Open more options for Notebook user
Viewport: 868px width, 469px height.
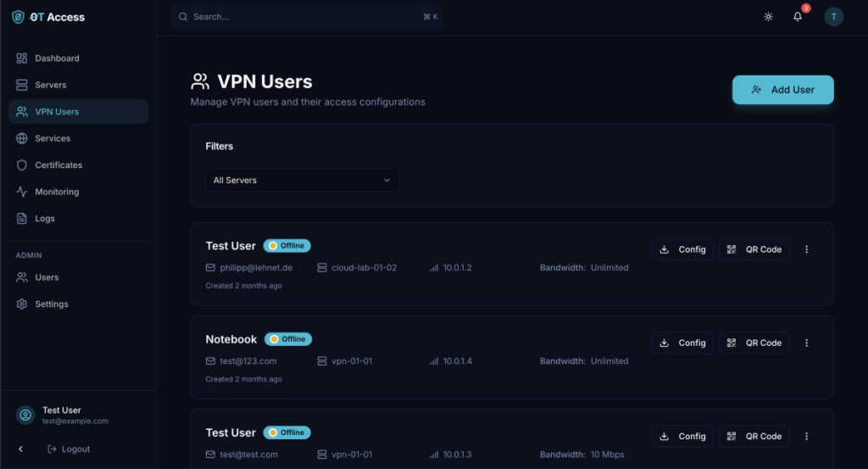click(x=806, y=343)
